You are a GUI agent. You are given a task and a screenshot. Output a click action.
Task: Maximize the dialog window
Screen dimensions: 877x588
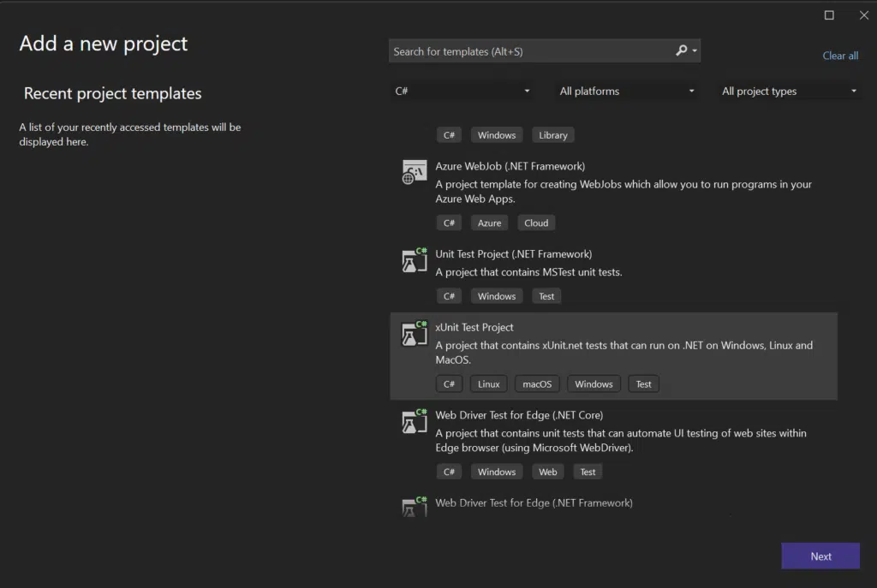(829, 15)
